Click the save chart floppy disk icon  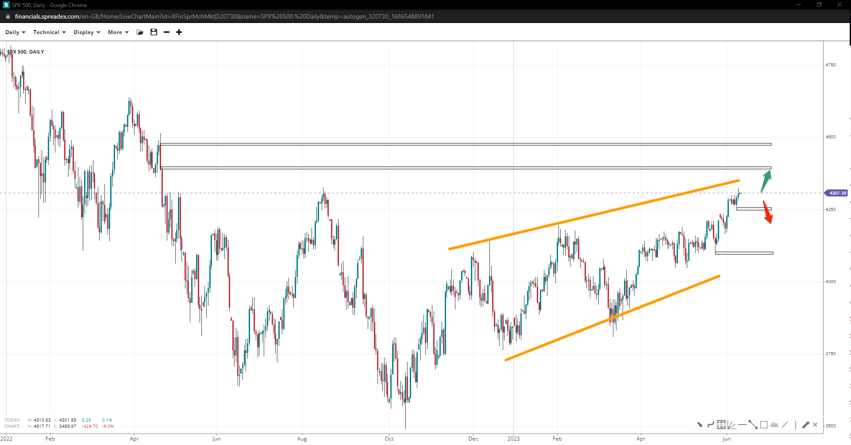tap(153, 32)
